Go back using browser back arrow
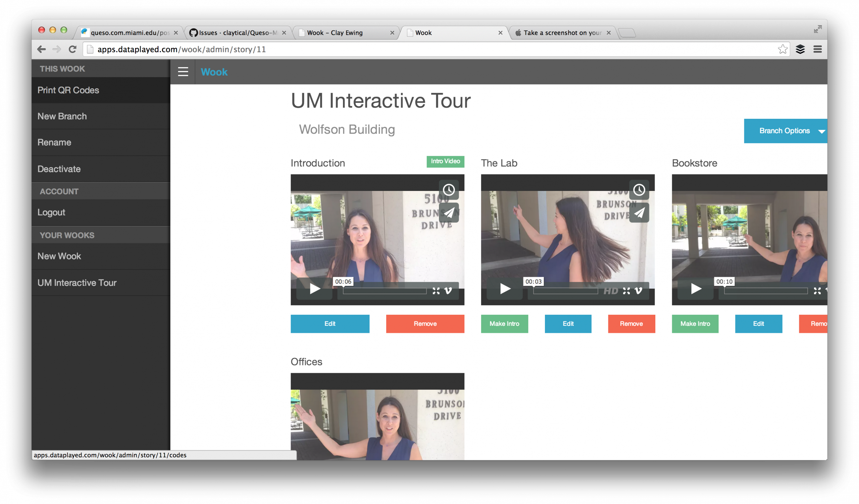The image size is (859, 504). (x=41, y=49)
